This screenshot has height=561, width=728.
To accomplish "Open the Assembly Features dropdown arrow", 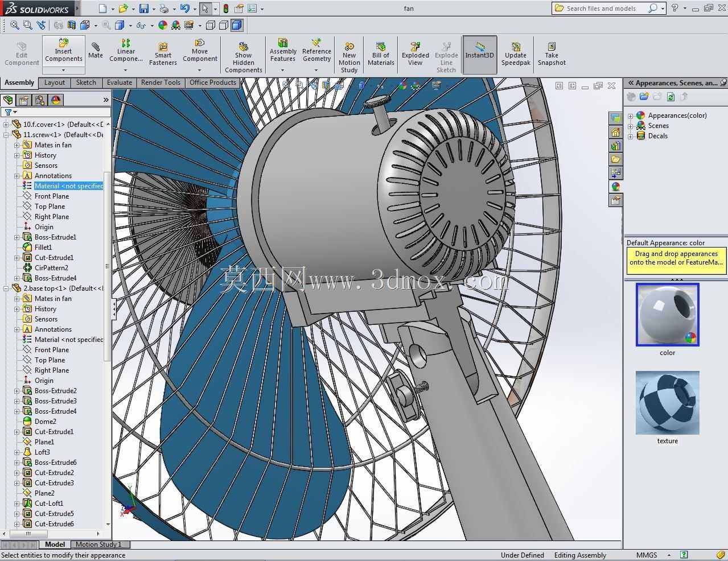I will pyautogui.click(x=282, y=71).
